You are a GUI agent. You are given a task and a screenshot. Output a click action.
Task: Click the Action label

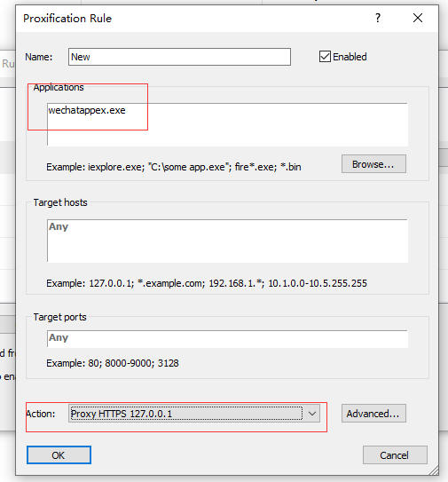tap(41, 414)
